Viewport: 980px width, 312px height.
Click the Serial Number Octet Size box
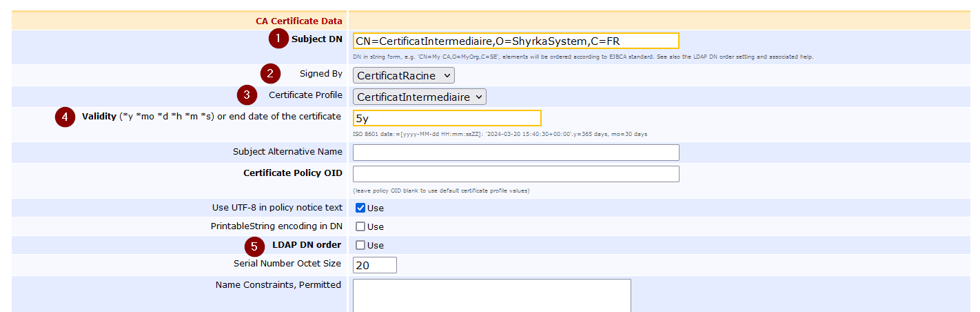tap(374, 265)
